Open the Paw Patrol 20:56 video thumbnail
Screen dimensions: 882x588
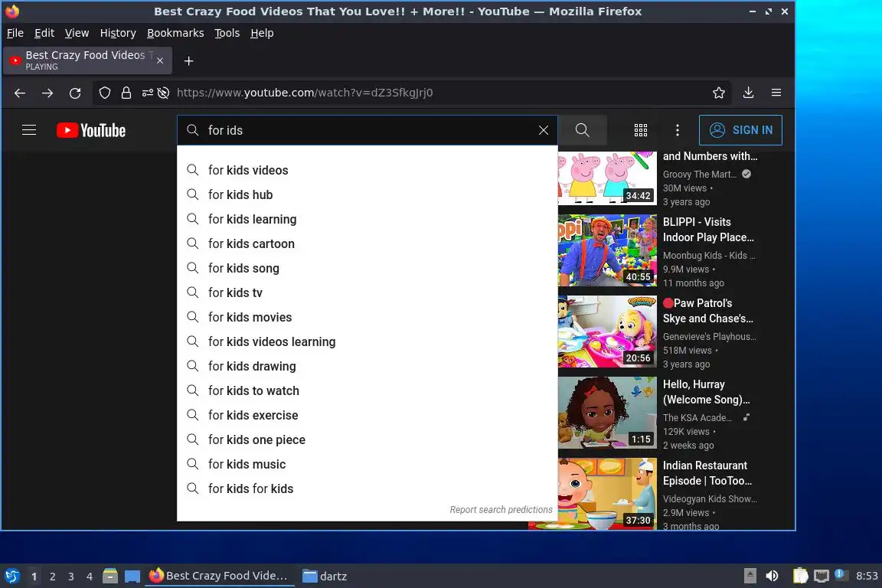point(607,332)
